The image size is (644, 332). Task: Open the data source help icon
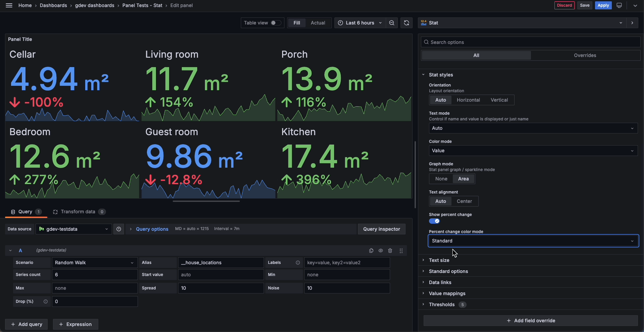coord(119,229)
